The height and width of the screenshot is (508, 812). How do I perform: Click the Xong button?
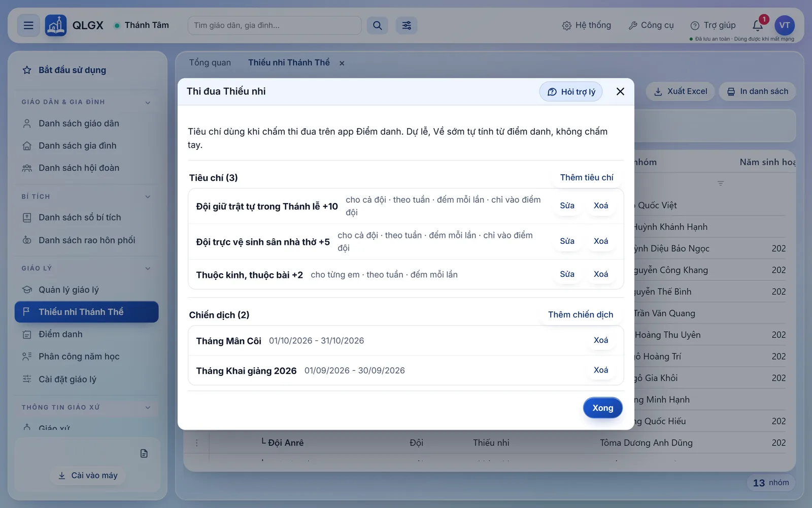tap(603, 408)
